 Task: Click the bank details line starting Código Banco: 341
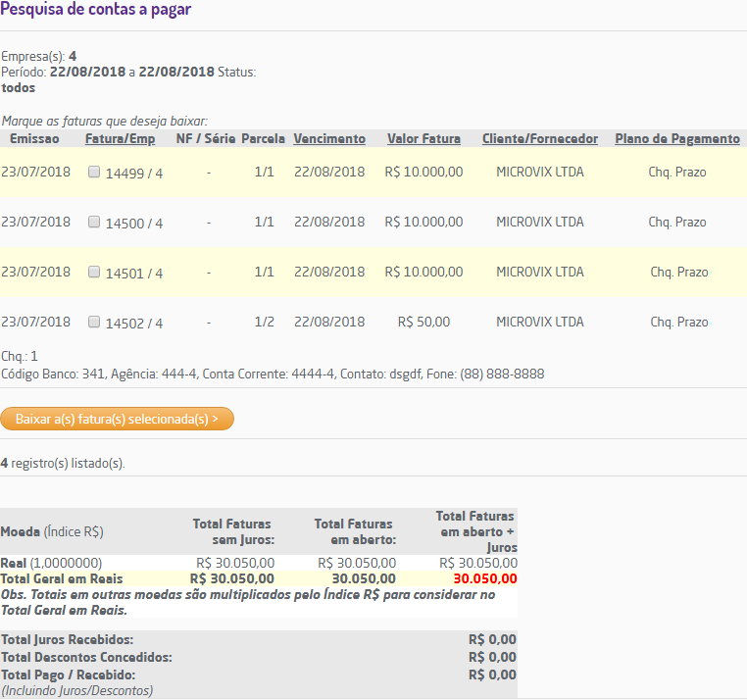273,374
